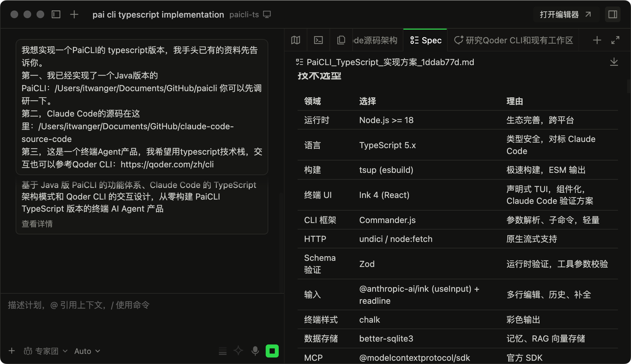Screen dimensions: 631x364
Task: Click the 数据存储 row label
Action: 321,339
